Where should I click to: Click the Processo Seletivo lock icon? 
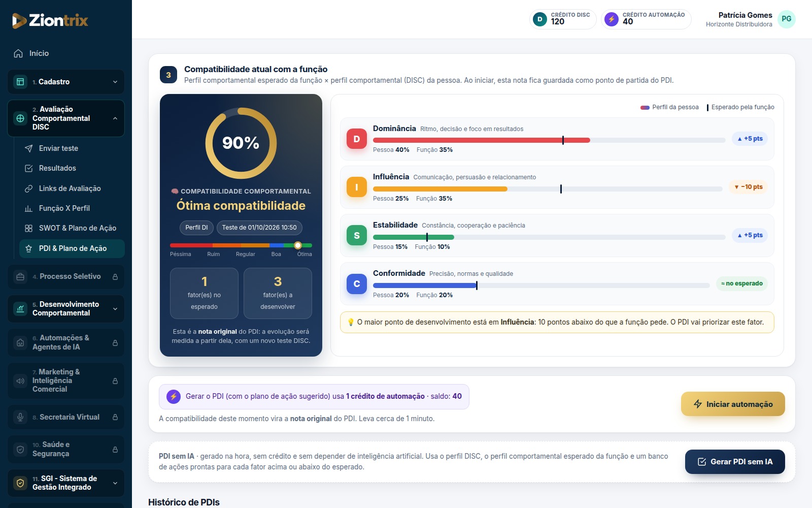pos(115,277)
